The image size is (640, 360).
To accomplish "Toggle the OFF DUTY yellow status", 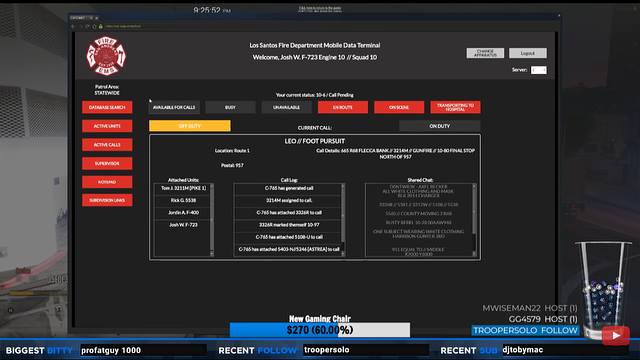I will tap(190, 126).
